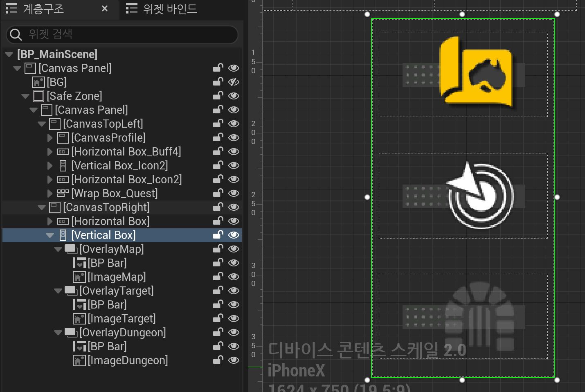The image size is (585, 392).
Task: Select the [OverlayDungeon] row
Action: (x=122, y=333)
